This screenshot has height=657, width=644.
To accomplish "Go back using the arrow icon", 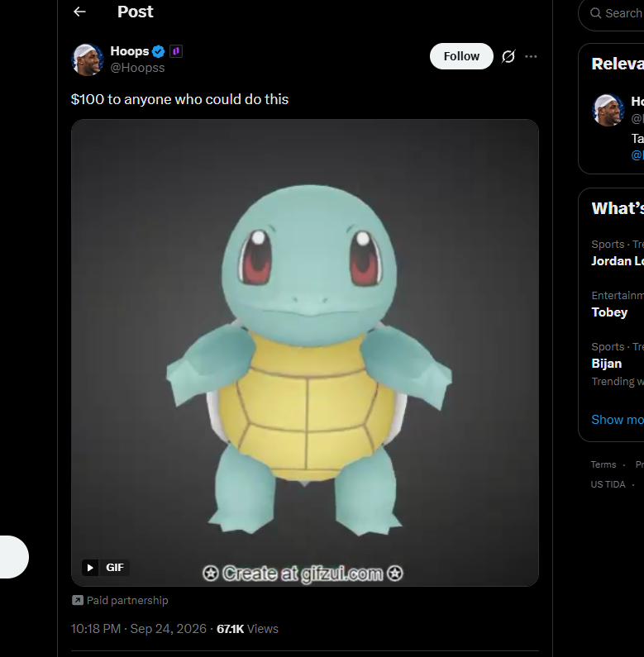I will pos(79,12).
